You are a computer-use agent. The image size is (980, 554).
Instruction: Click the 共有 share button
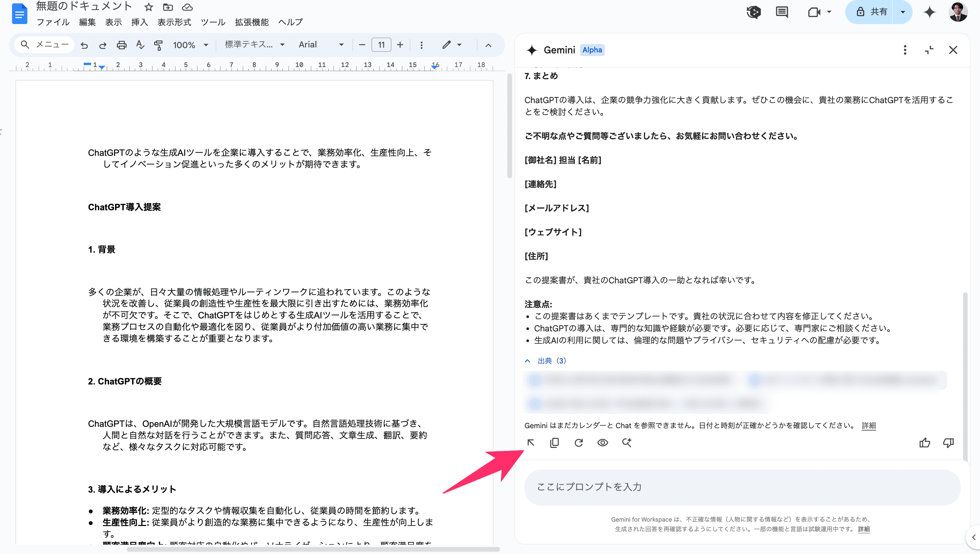871,12
